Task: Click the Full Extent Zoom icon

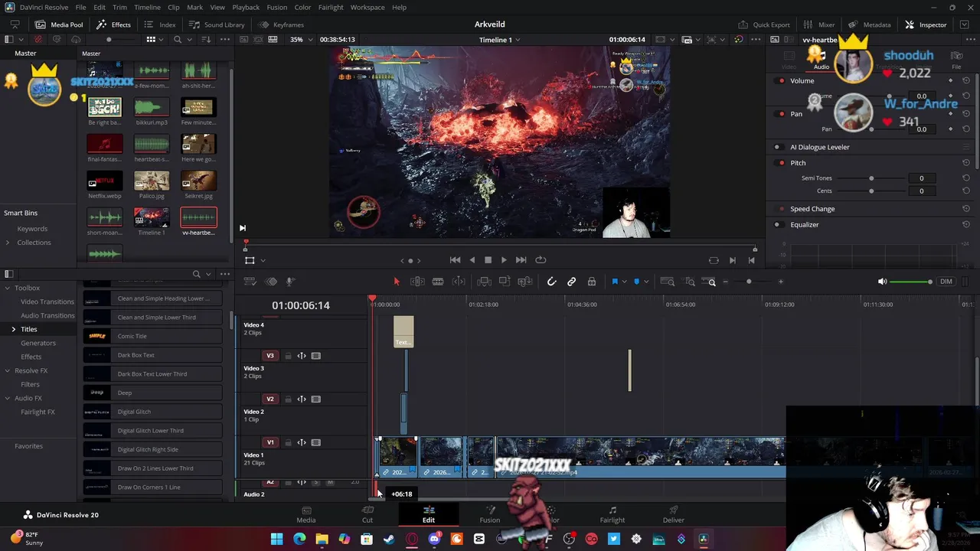Action: 667,282
